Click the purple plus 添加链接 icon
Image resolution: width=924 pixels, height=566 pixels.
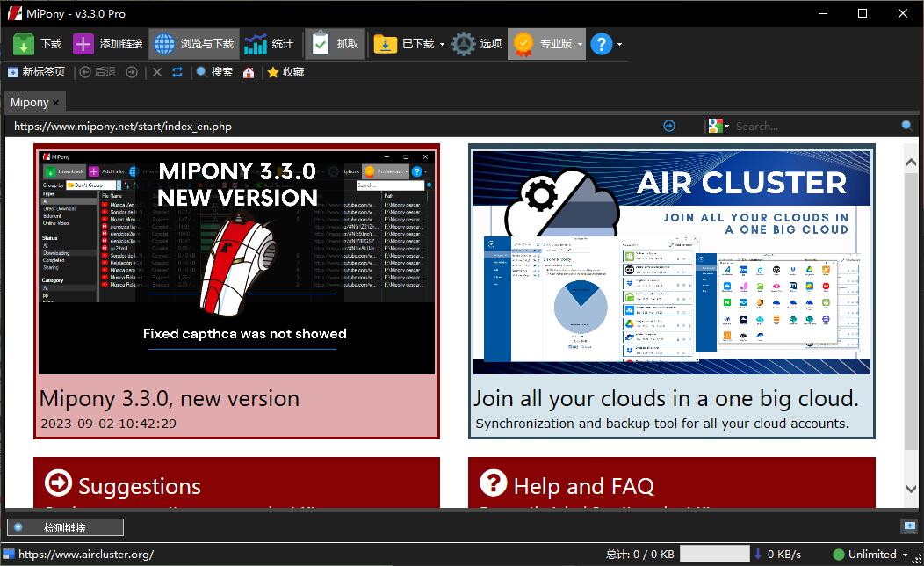coord(83,44)
